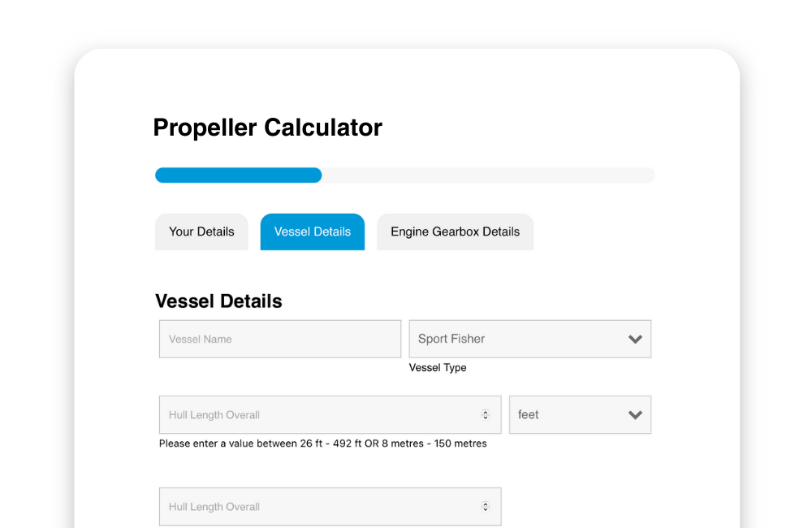Image resolution: width=812 pixels, height=528 pixels.
Task: Click the hull length range hint text
Action: tap(322, 444)
